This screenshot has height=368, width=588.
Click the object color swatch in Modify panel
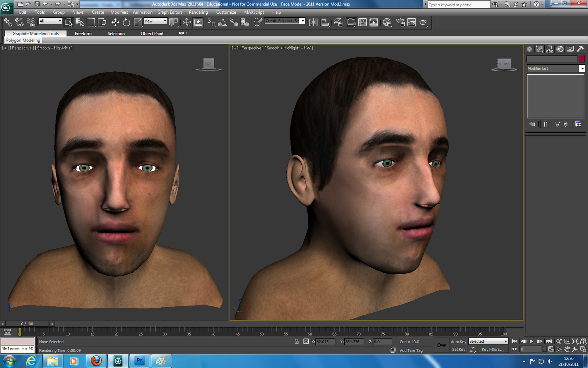[582, 59]
